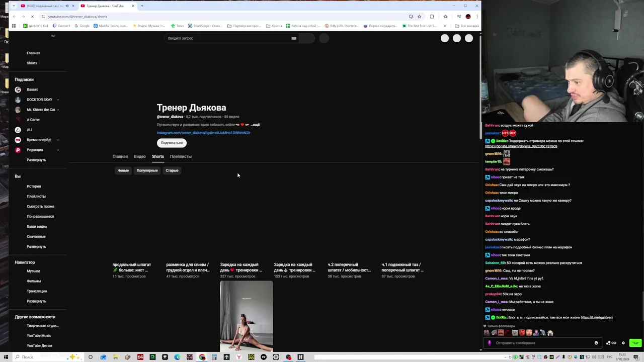Open the instagram.com/trener_diakova link
This screenshot has height=362, width=644.
pyautogui.click(x=203, y=133)
